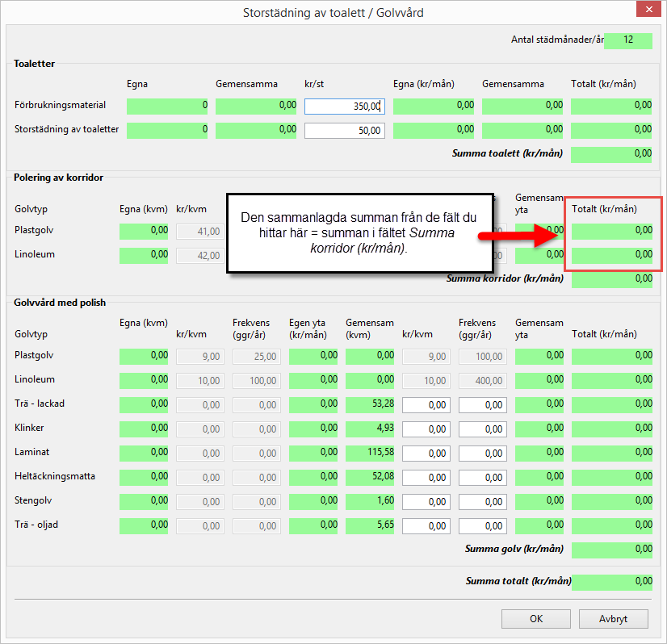Image resolution: width=667 pixels, height=644 pixels.
Task: Click Klinker Gemensam area field showing 4,93
Action: pos(370,429)
